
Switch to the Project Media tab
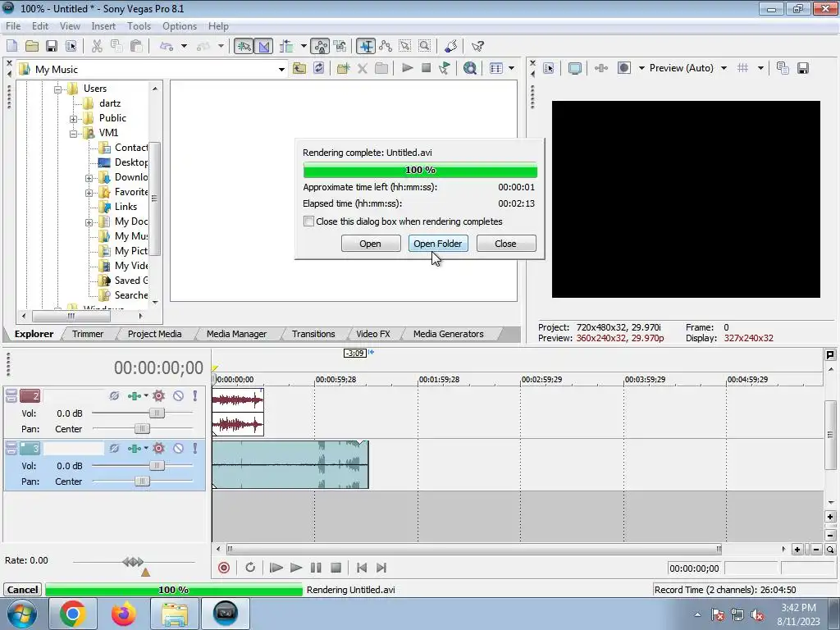(x=154, y=334)
